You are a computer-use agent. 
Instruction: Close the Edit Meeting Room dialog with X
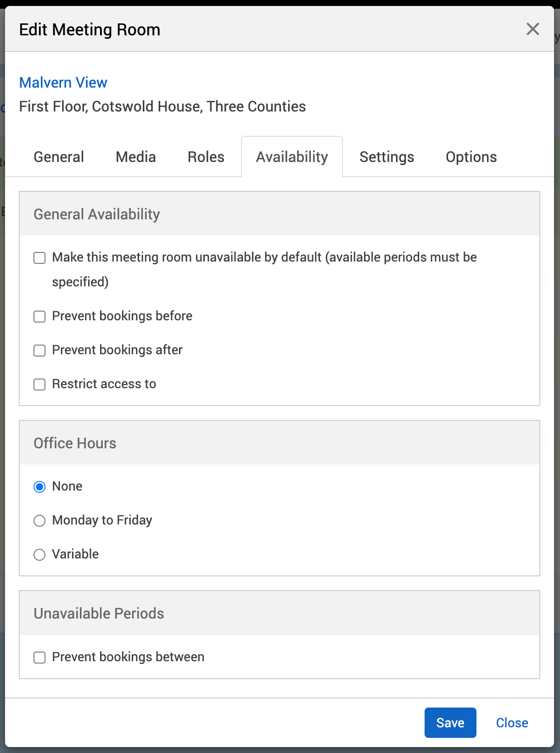532,29
